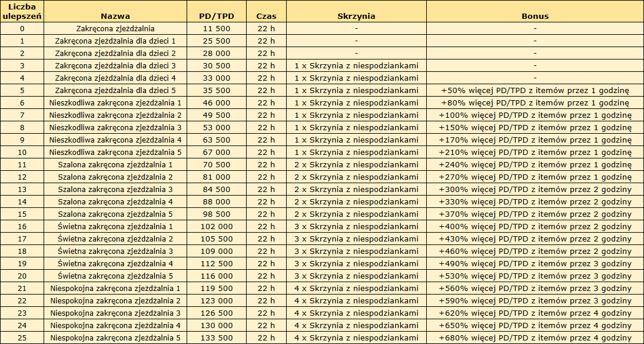Select the +50% bonus cell
Screen dimensions: 644x344
coord(535,90)
